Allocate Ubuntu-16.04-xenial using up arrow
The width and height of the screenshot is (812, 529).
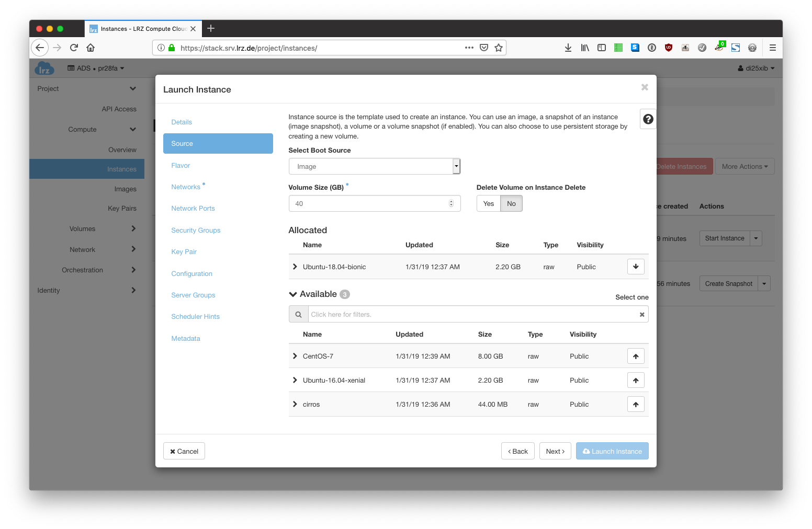point(636,381)
